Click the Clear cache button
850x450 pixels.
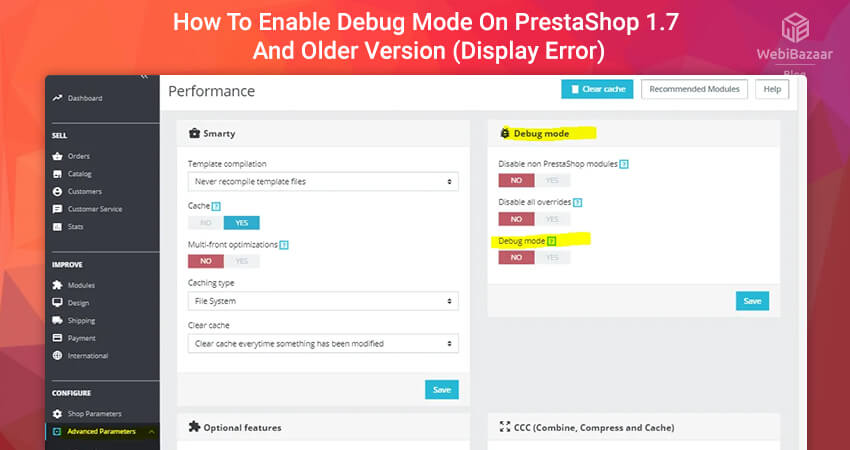click(x=597, y=89)
